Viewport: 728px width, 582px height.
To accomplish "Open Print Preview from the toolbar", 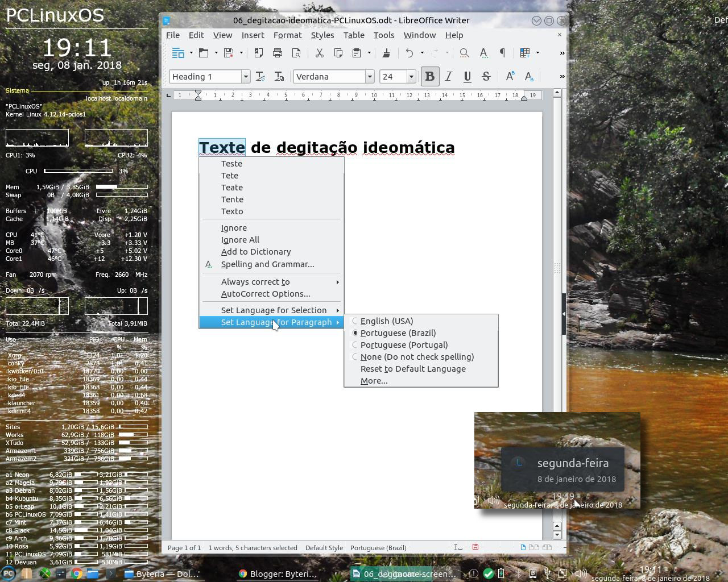I will point(296,53).
